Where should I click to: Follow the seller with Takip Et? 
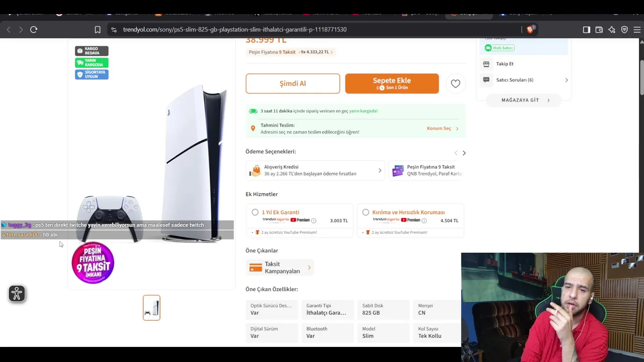click(505, 64)
